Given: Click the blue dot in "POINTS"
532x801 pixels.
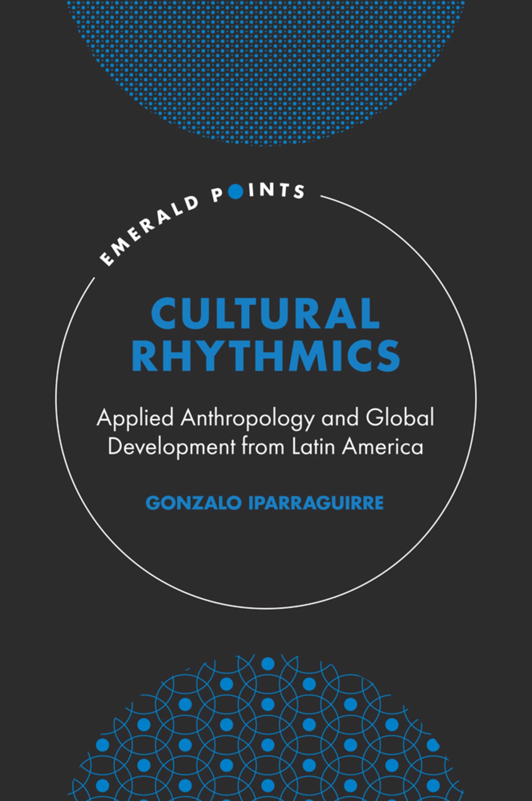Looking at the screenshot, I should [235, 192].
